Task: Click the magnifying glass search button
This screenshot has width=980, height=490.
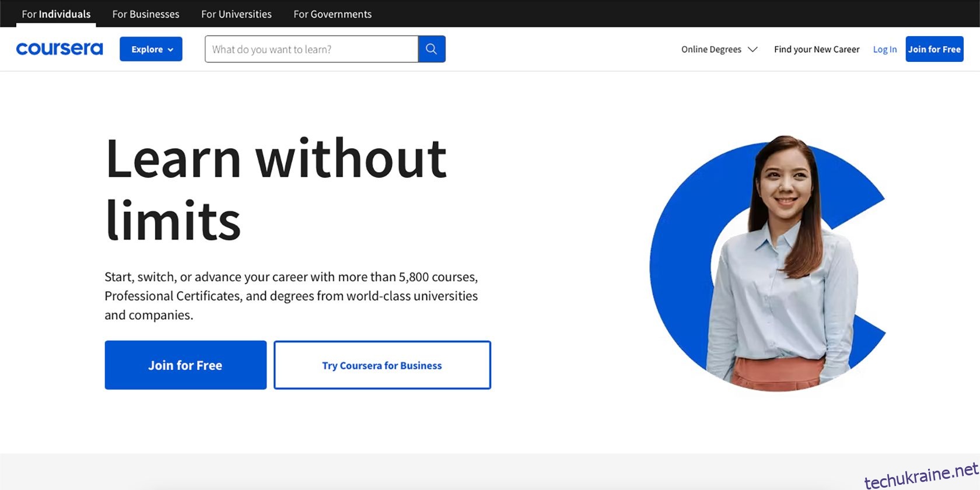Action: [432, 49]
